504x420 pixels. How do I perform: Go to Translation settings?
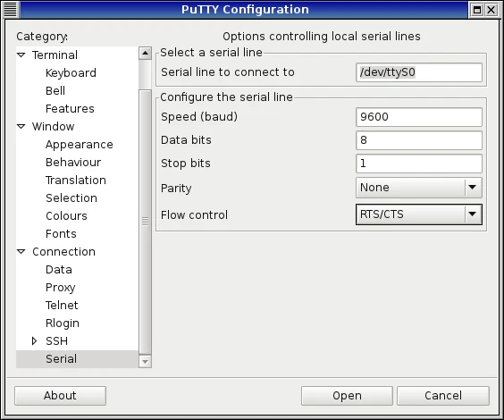click(76, 180)
